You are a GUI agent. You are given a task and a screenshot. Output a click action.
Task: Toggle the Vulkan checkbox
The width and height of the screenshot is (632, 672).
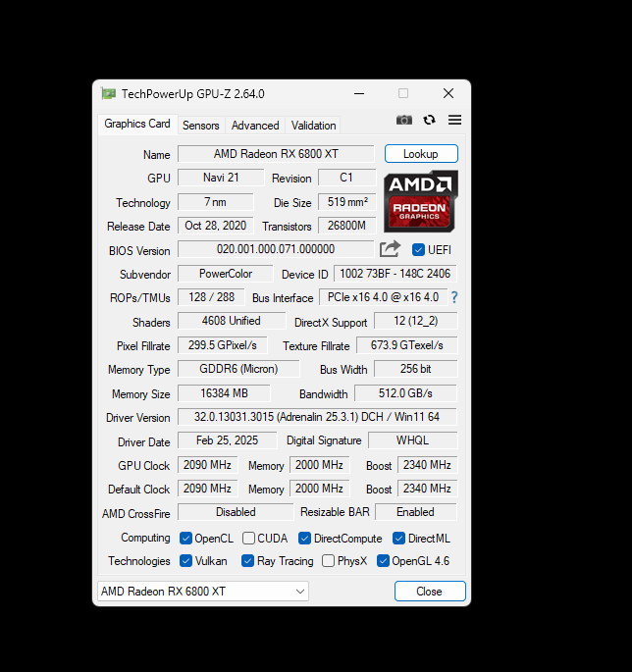click(185, 561)
